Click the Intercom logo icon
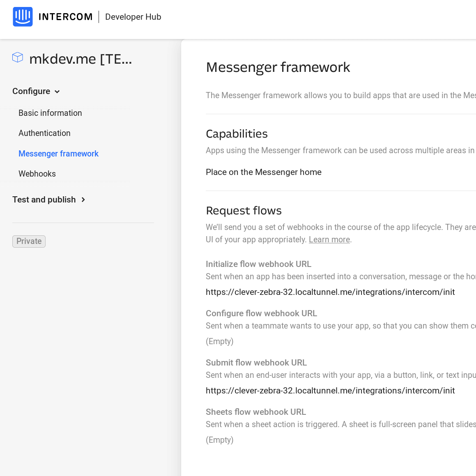The height and width of the screenshot is (476, 476). click(x=23, y=17)
